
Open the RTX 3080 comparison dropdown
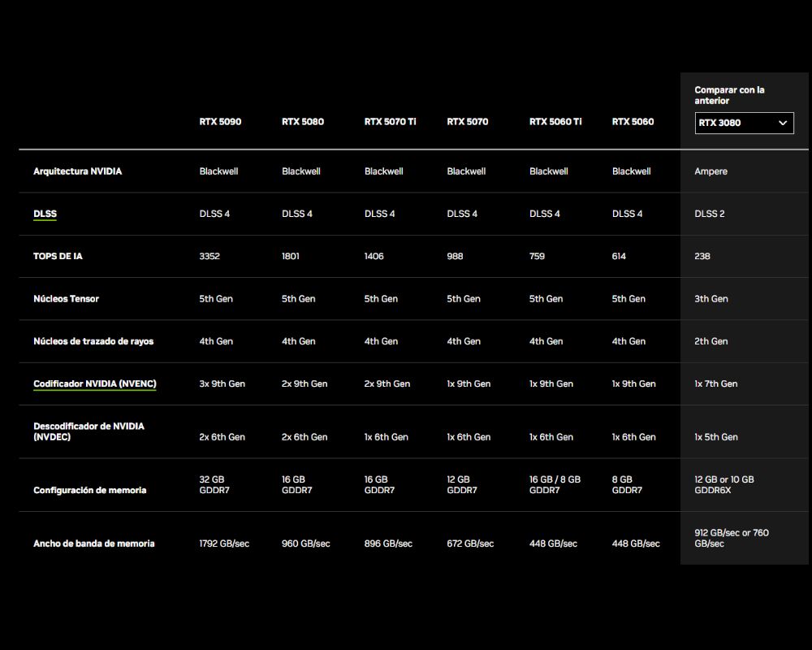tap(743, 123)
